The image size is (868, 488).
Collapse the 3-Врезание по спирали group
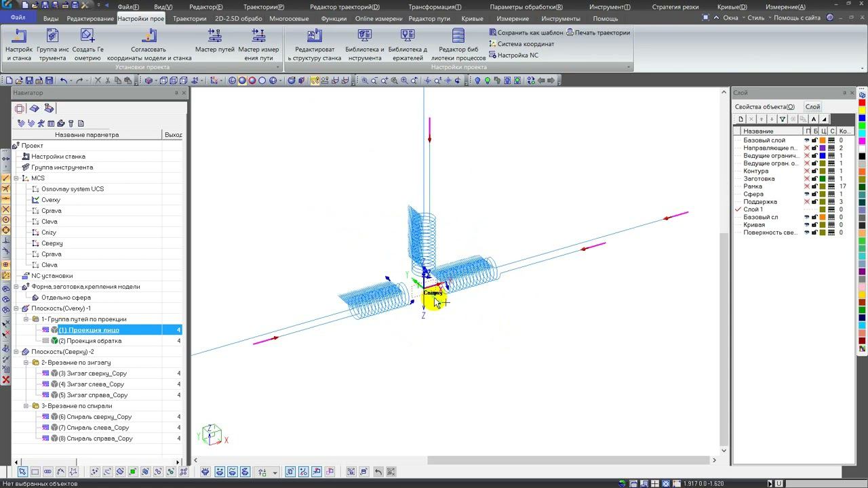coord(26,406)
